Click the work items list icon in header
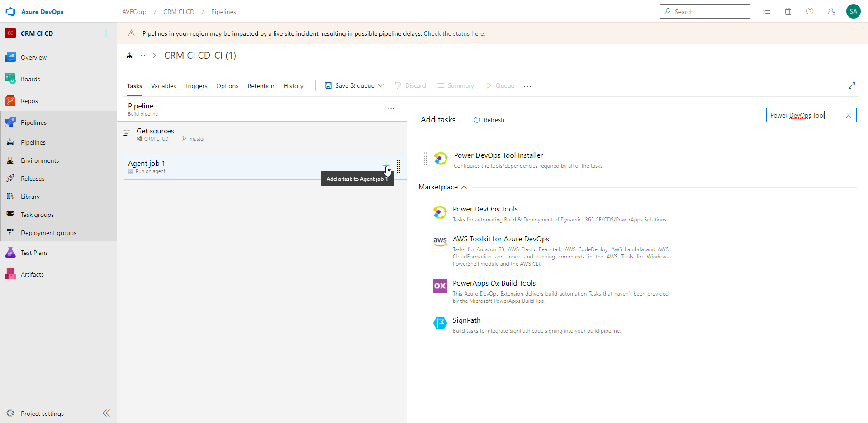Image resolution: width=868 pixels, height=423 pixels. tap(767, 12)
